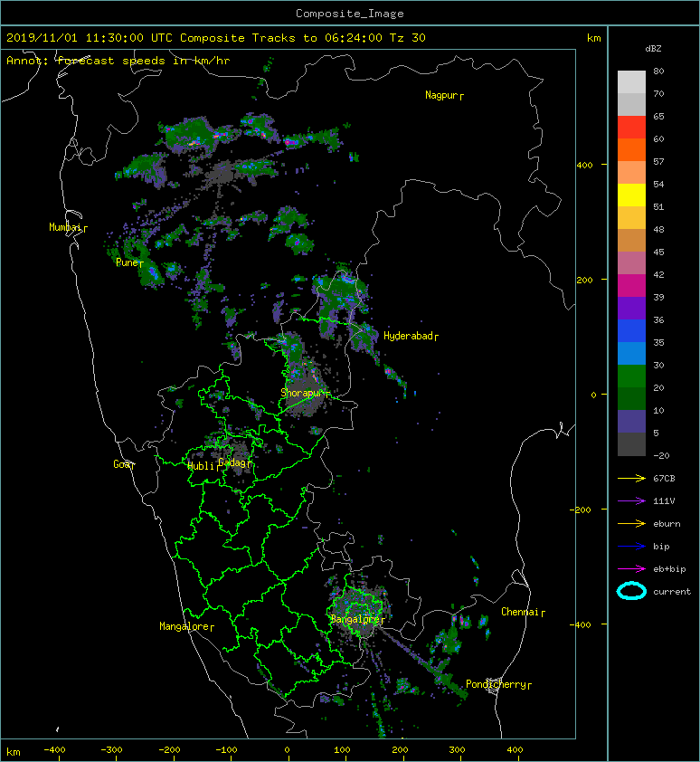Viewport: 700px width, 762px height.
Task: Click the Pondicherry city label
Action: coord(498,685)
